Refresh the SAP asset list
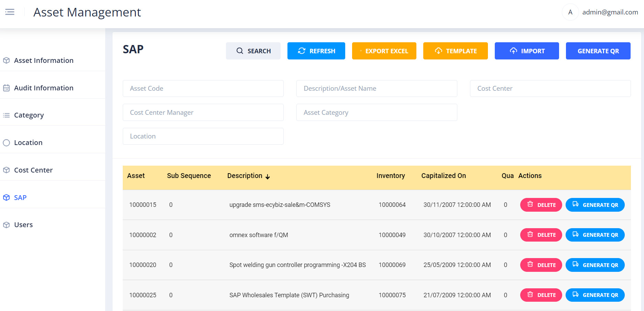644x311 pixels. pos(316,51)
